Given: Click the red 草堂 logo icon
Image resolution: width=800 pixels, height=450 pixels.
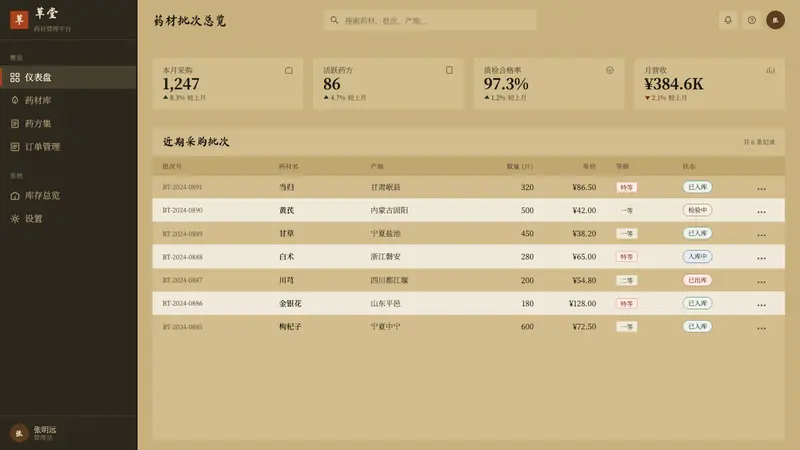Looking at the screenshot, I should [x=19, y=20].
